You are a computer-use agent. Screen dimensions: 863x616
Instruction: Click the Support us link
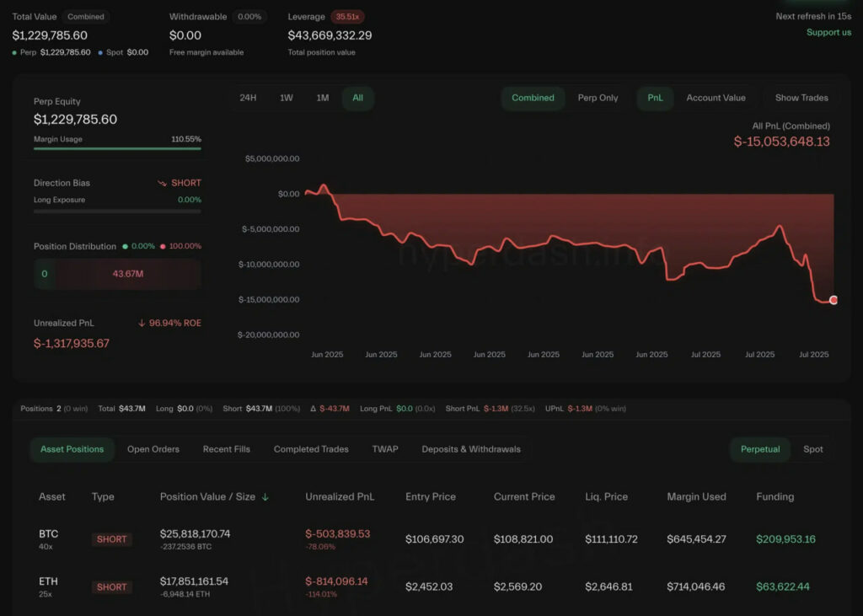click(828, 32)
